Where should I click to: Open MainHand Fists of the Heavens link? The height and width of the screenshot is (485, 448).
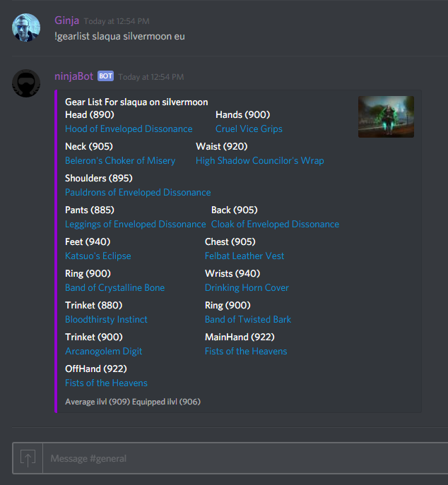pyautogui.click(x=246, y=351)
